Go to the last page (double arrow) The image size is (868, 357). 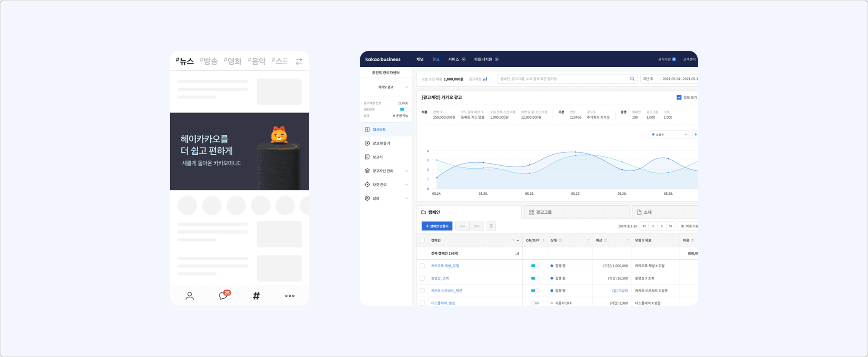pyautogui.click(x=671, y=226)
